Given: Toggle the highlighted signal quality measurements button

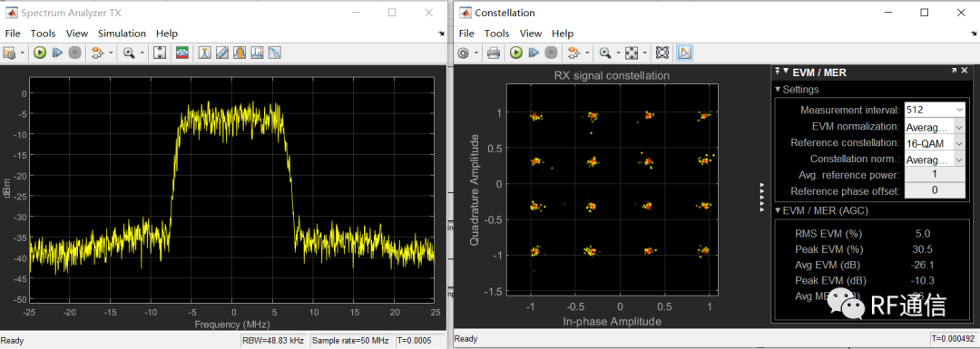Looking at the screenshot, I should pos(684,53).
